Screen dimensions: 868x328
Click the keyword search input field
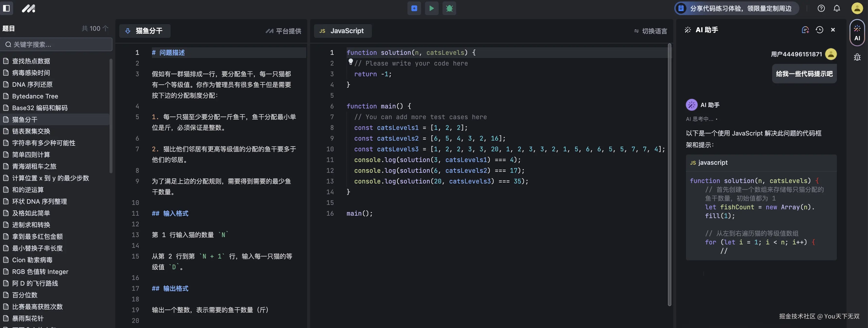[56, 44]
